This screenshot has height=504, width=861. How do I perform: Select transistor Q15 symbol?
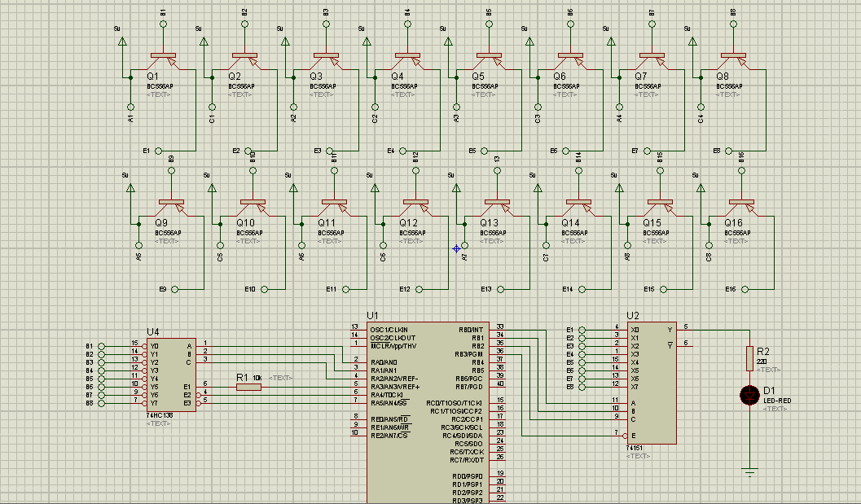(x=660, y=208)
